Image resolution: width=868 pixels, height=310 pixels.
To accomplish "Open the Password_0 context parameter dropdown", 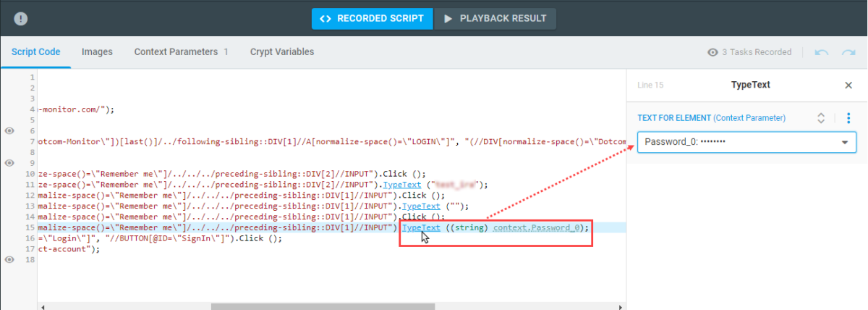I will (x=844, y=143).
